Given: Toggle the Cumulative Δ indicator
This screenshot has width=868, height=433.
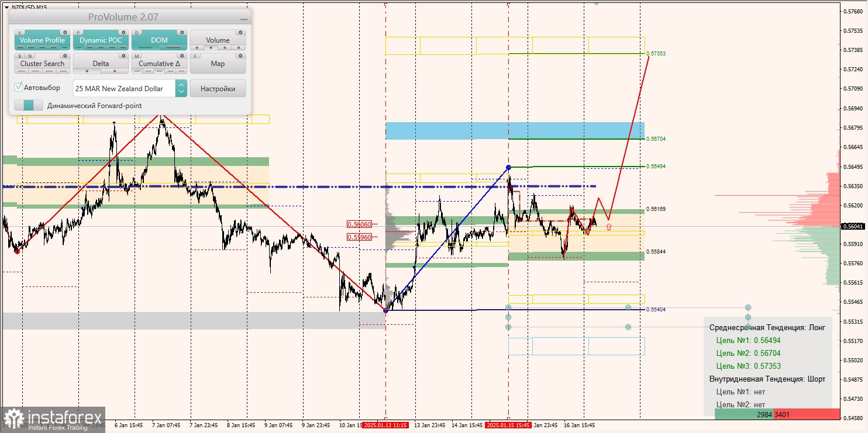Looking at the screenshot, I should (x=159, y=64).
